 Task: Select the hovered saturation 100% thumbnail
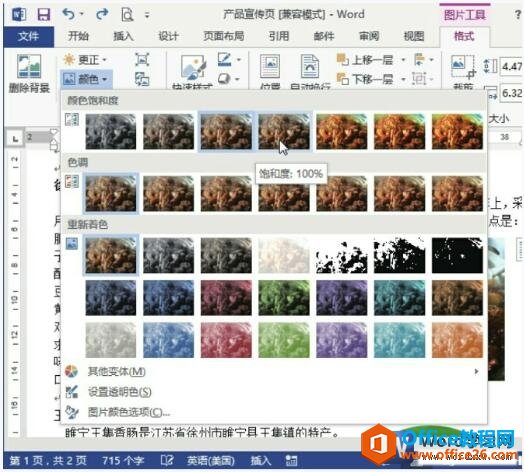284,131
